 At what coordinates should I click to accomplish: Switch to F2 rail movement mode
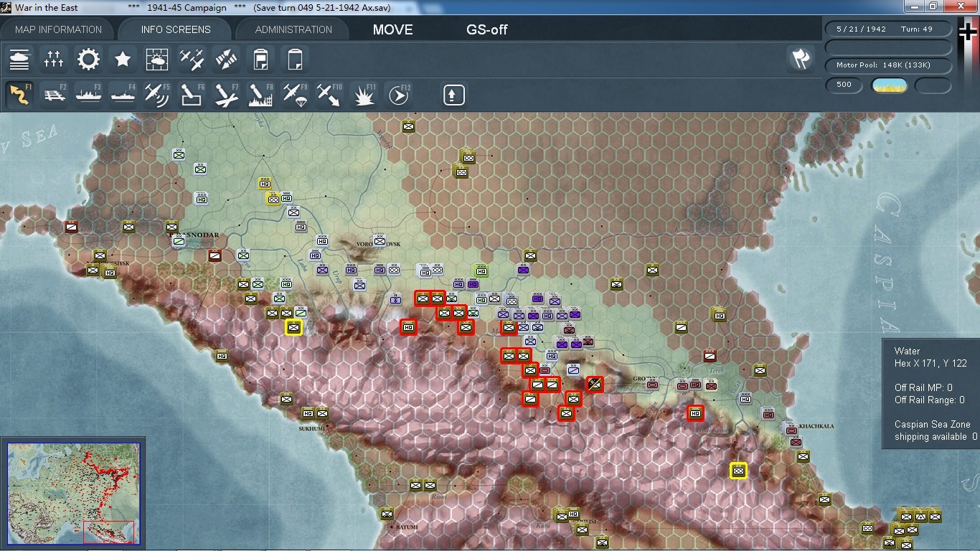[54, 95]
